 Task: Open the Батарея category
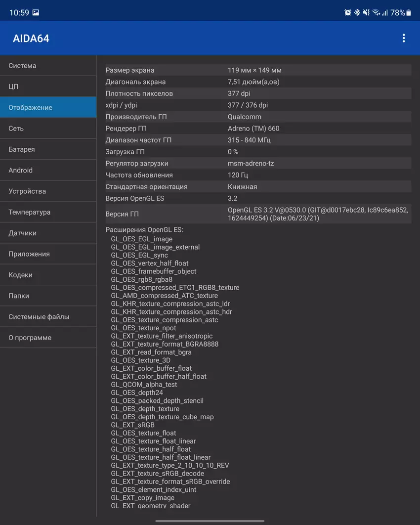[x=48, y=149]
